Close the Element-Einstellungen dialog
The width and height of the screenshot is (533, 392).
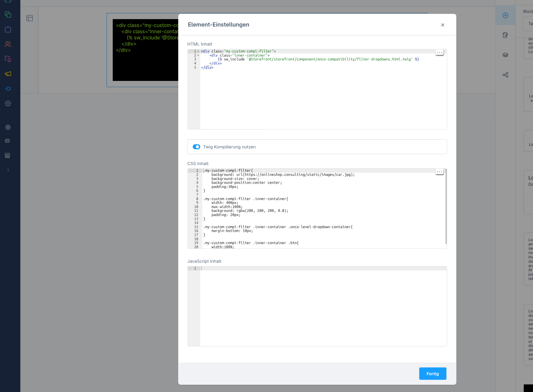[x=443, y=25]
